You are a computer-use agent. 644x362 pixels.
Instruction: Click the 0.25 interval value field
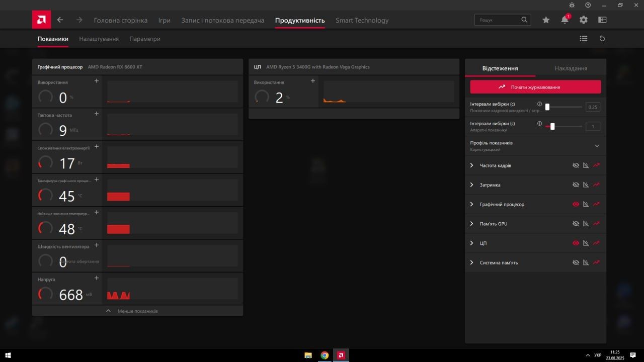click(593, 107)
